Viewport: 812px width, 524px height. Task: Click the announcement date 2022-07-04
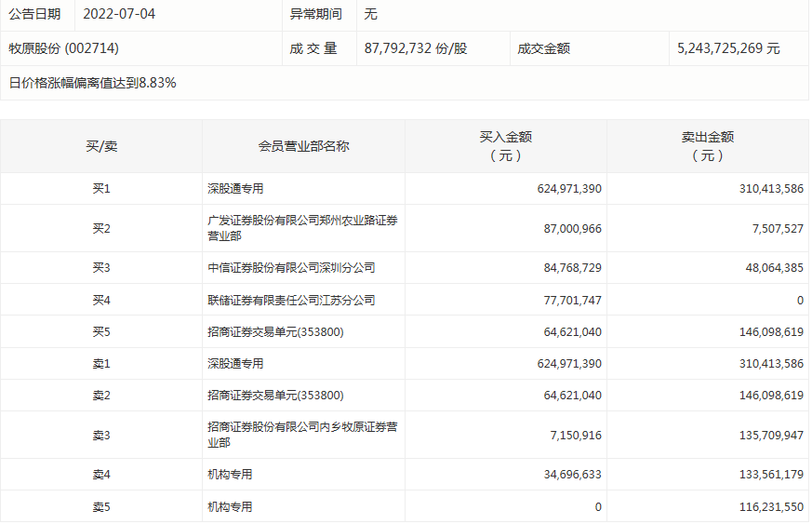coord(121,14)
